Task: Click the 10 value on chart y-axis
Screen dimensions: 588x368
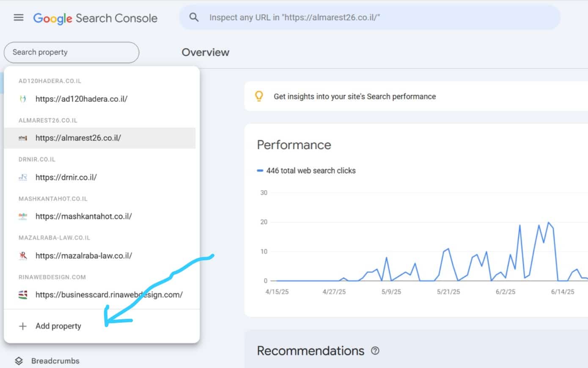Action: 264,252
